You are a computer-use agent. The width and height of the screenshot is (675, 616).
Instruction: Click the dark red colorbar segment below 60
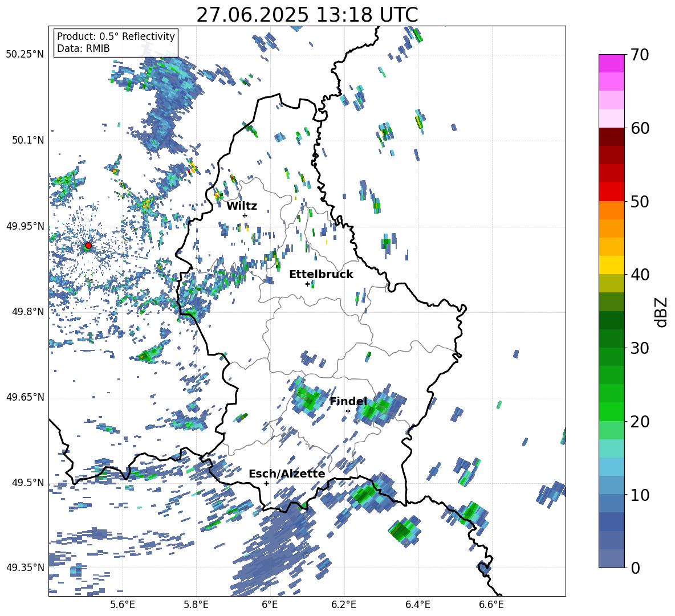pyautogui.click(x=611, y=137)
